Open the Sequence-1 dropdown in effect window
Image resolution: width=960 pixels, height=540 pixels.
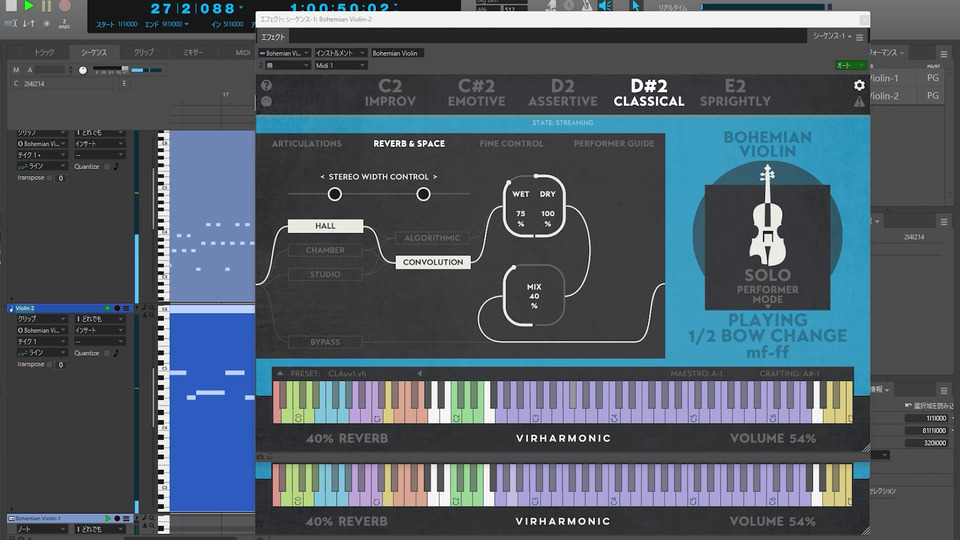[x=832, y=37]
